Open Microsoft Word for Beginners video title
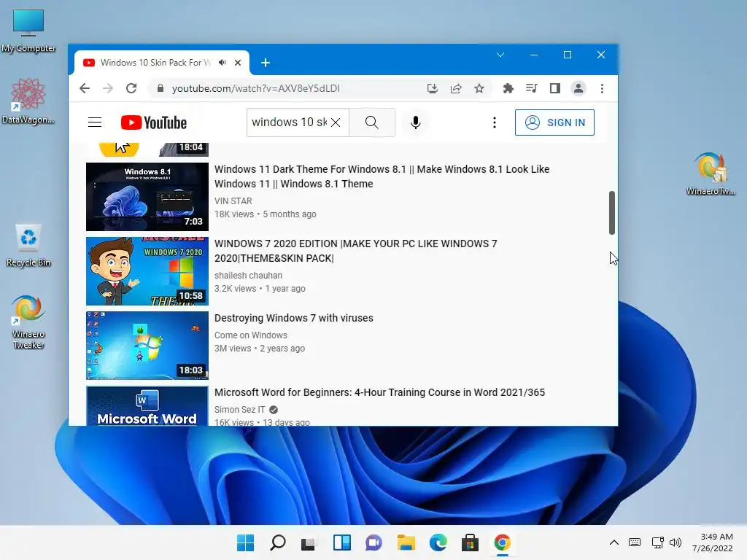Screen dimensions: 747x560 (379, 392)
